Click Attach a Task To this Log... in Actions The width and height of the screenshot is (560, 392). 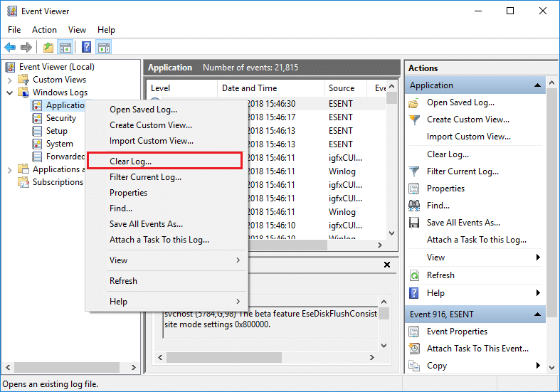coord(477,240)
